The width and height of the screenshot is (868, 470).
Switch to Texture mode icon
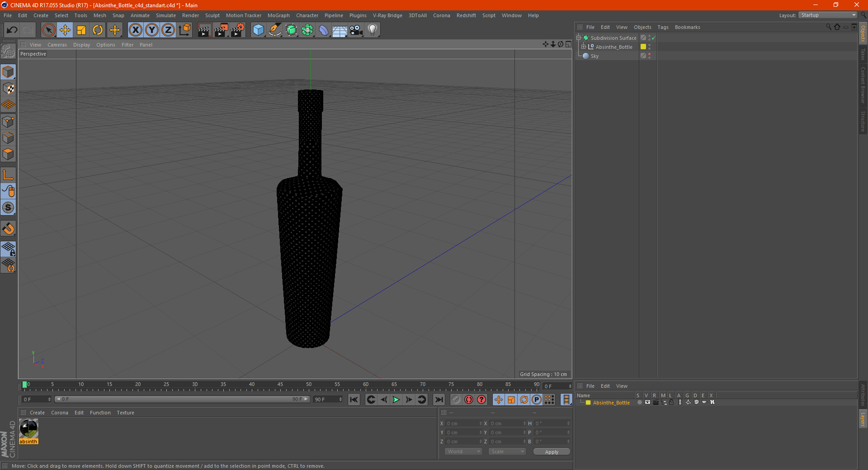tap(8, 89)
